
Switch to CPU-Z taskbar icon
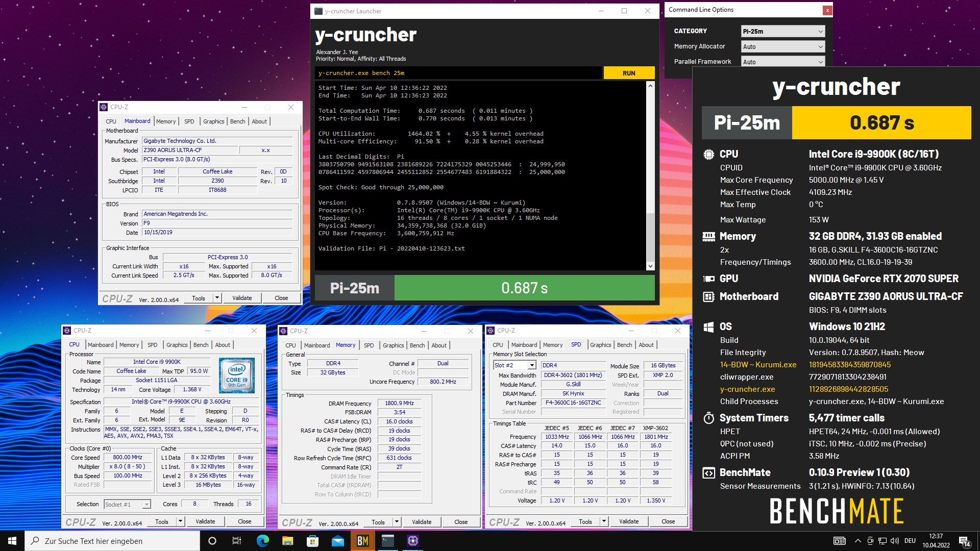click(413, 541)
